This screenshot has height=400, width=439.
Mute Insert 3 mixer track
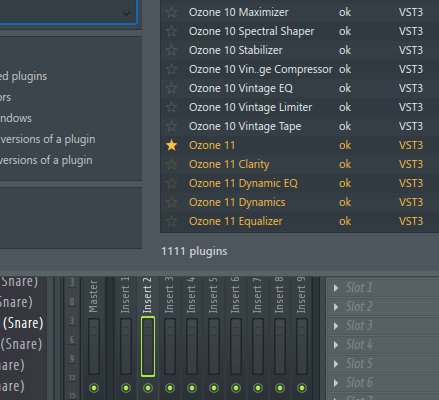coord(170,388)
